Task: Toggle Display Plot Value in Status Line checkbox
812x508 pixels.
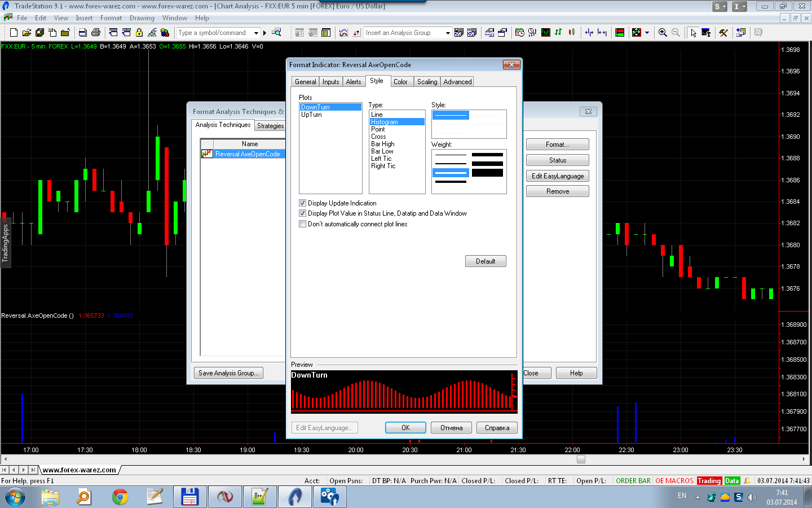Action: coord(303,213)
